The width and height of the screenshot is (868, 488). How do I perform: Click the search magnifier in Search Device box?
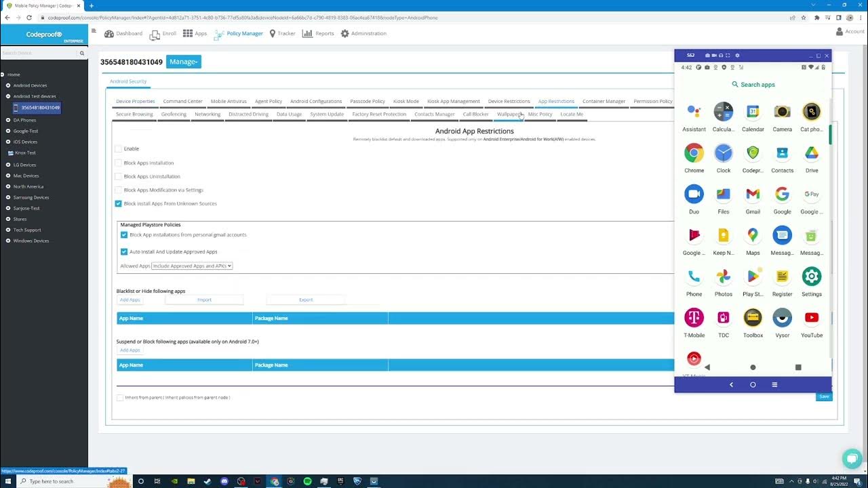pos(82,53)
